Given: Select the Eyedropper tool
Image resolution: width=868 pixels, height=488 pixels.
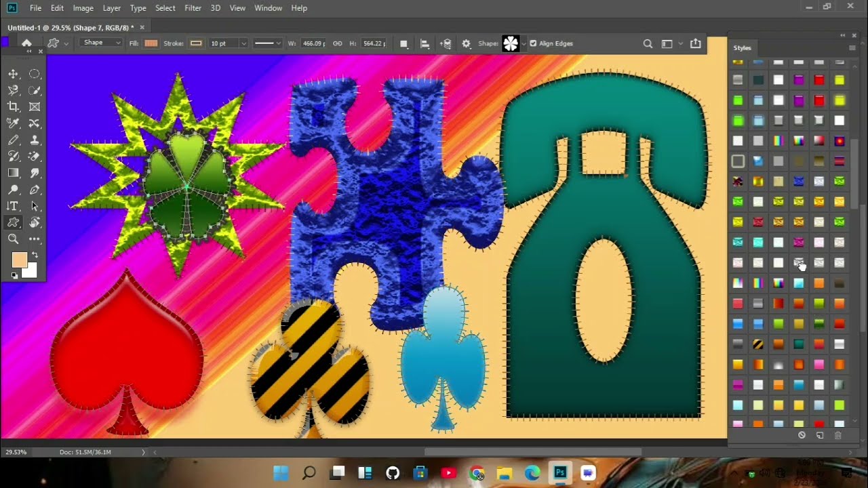Looking at the screenshot, I should pyautogui.click(x=13, y=123).
